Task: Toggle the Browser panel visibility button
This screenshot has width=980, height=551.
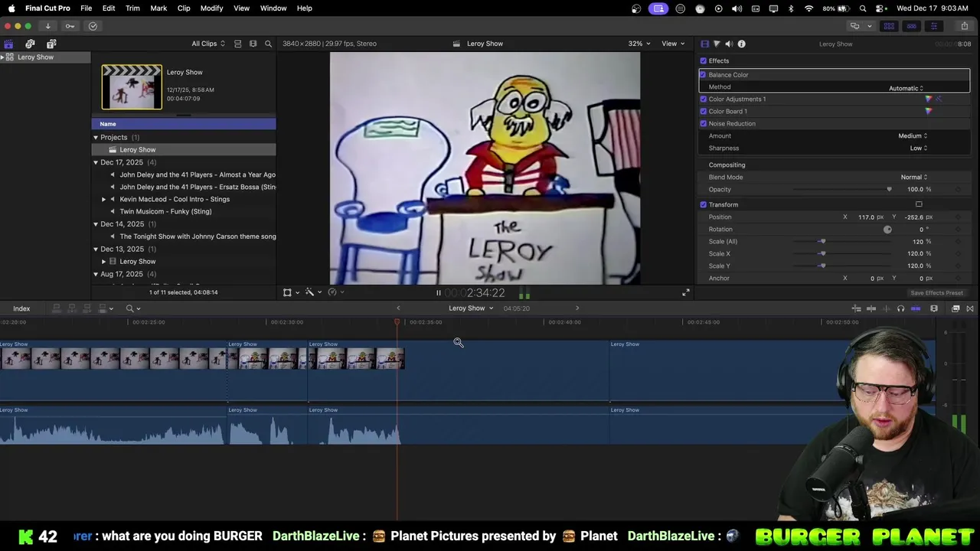Action: coord(889,26)
